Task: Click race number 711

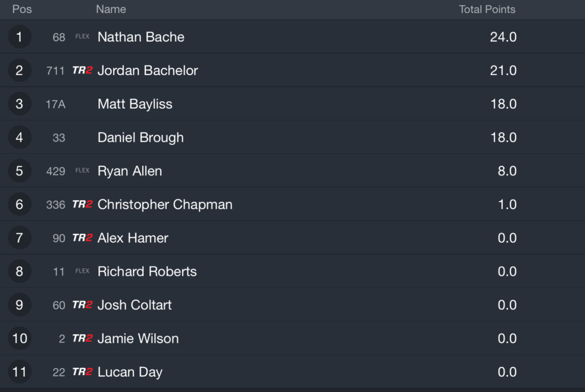Action: click(x=55, y=71)
